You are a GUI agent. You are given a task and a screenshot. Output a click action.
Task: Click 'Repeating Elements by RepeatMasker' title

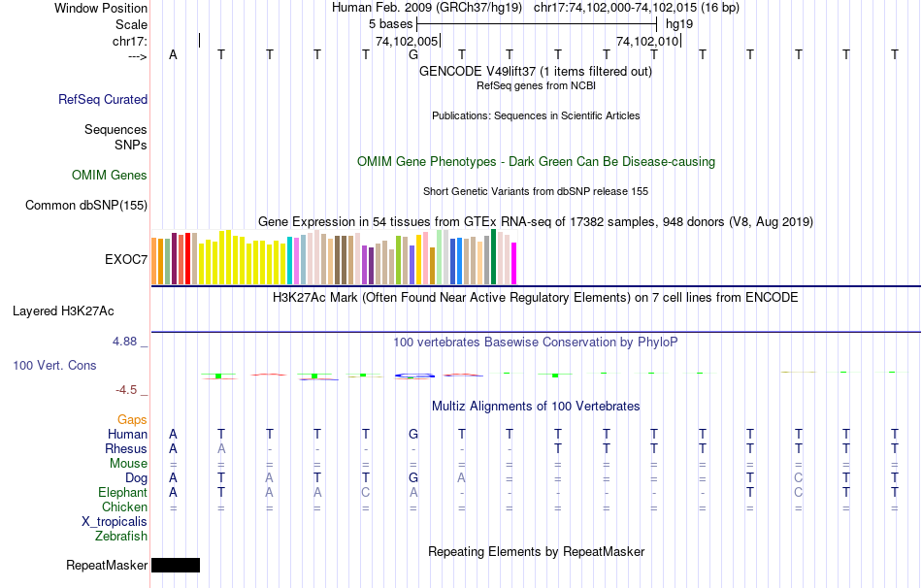536,551
